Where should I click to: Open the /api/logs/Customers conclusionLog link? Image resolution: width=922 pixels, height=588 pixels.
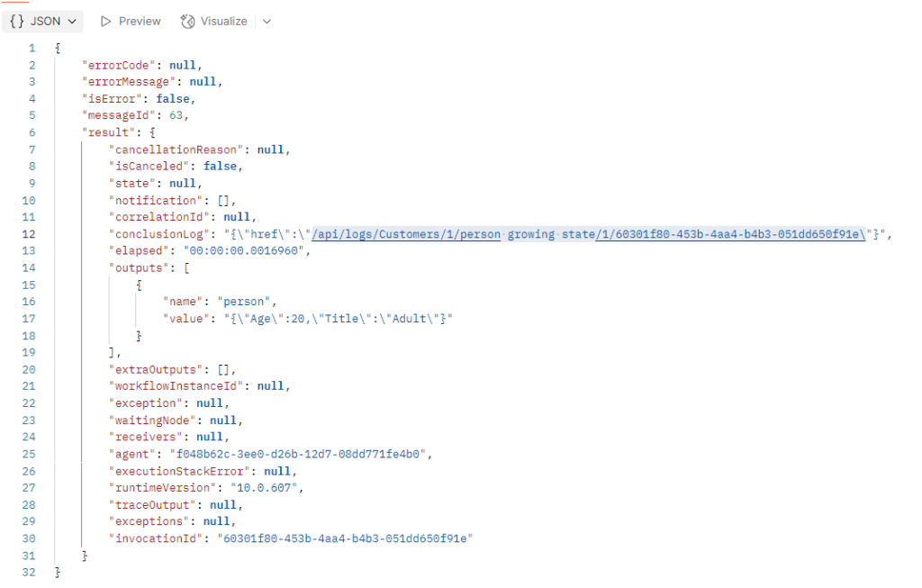coord(589,234)
